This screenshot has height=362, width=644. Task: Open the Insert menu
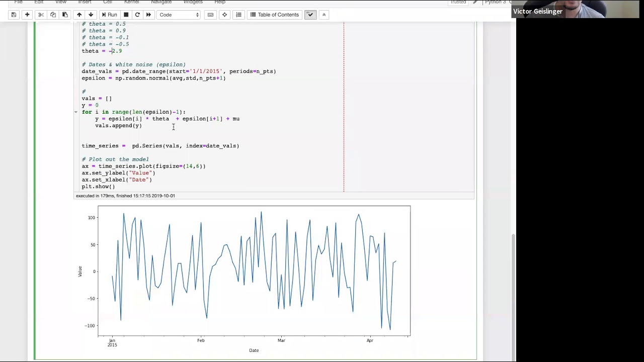point(85,2)
